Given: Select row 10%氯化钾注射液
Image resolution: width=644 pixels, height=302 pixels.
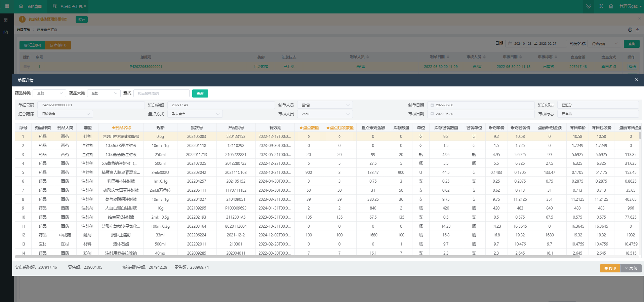Looking at the screenshot, I should point(328,146).
